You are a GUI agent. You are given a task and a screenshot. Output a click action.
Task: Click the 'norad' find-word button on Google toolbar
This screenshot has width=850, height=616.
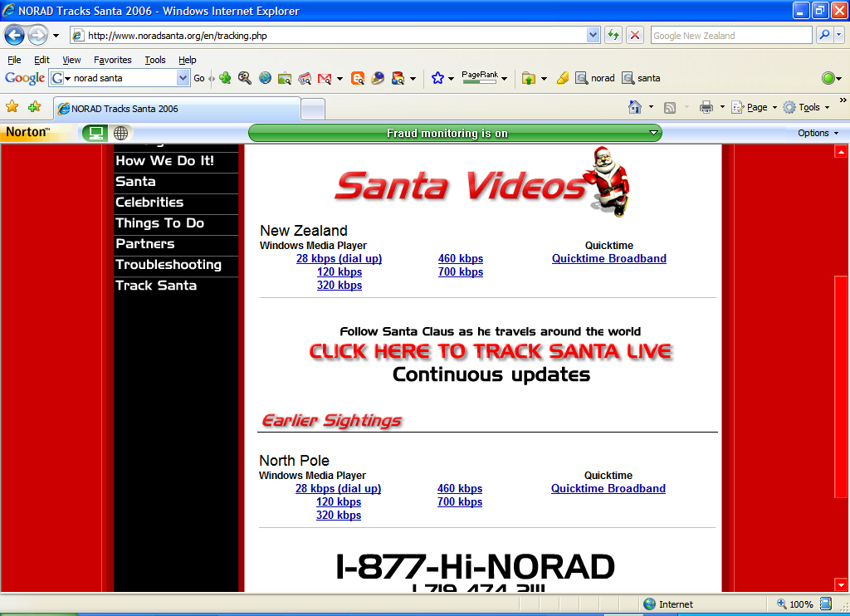[x=595, y=78]
